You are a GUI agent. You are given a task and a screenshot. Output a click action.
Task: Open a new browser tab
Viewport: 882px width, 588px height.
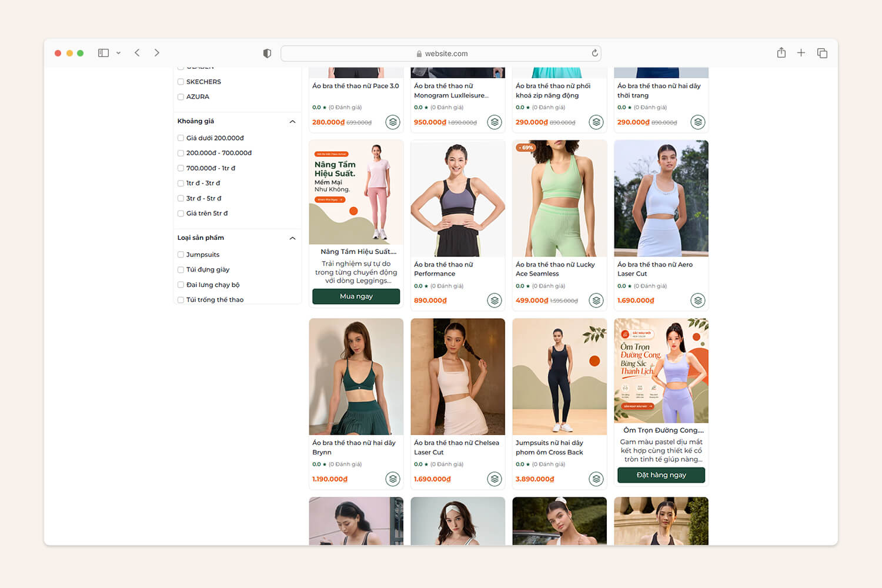pyautogui.click(x=801, y=53)
